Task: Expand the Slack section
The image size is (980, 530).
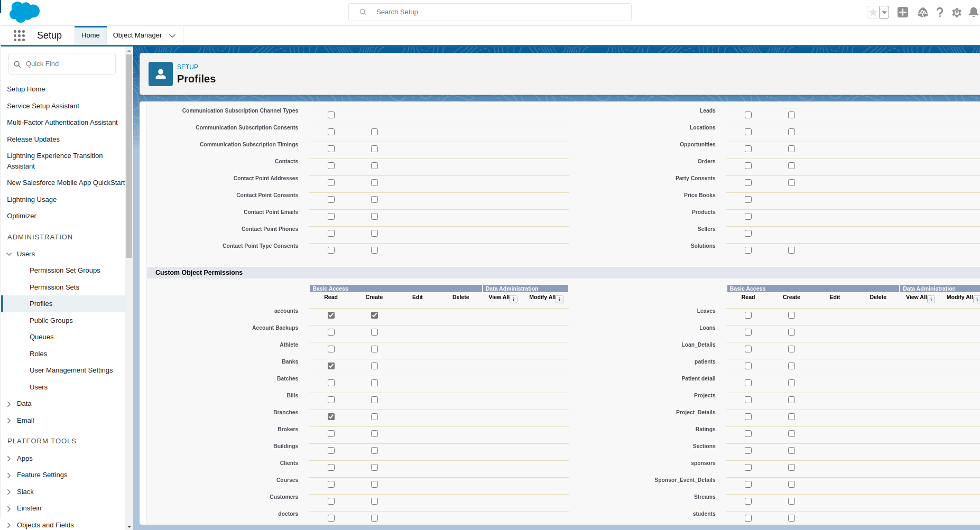Action: [x=9, y=492]
